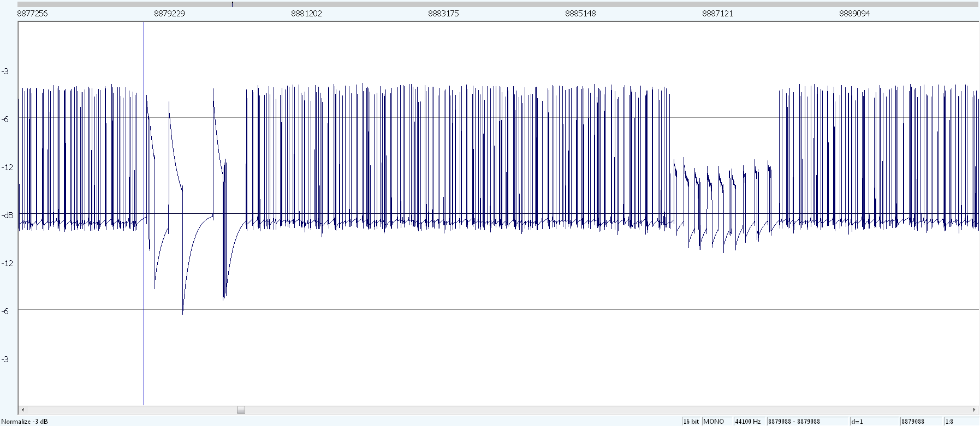Click the 'd=1' status bar field

point(875,422)
